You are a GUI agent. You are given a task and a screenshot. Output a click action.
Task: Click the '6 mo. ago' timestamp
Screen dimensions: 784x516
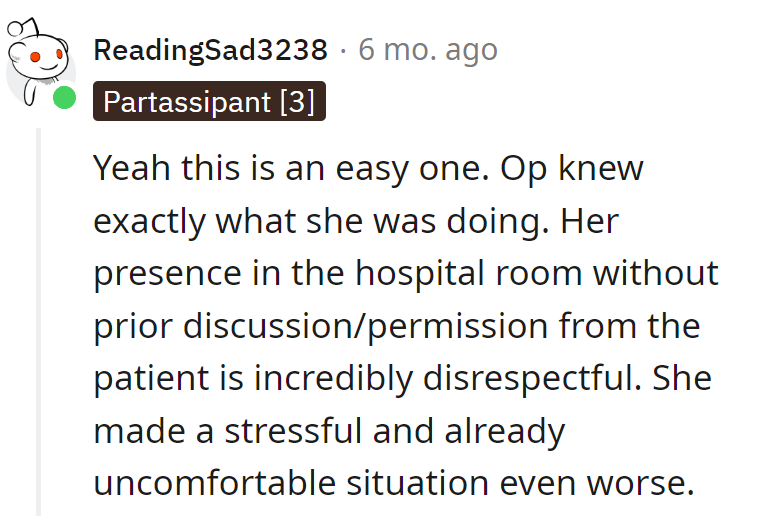[x=427, y=49]
